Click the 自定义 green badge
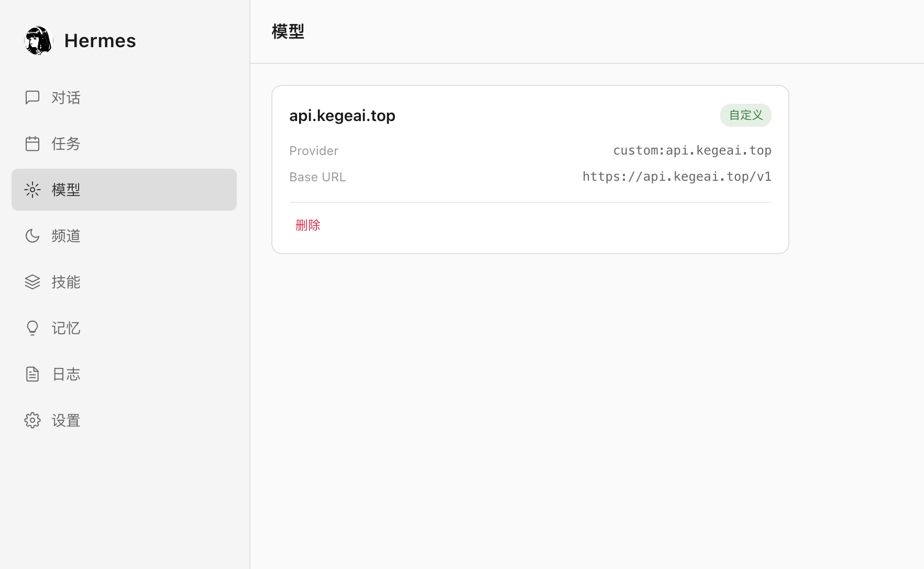924x569 pixels. (745, 115)
